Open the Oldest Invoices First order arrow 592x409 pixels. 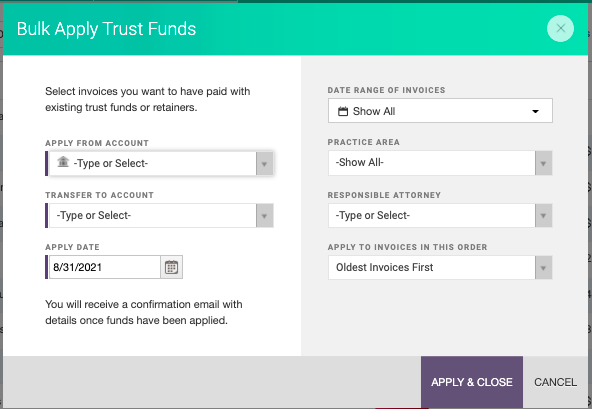click(543, 268)
